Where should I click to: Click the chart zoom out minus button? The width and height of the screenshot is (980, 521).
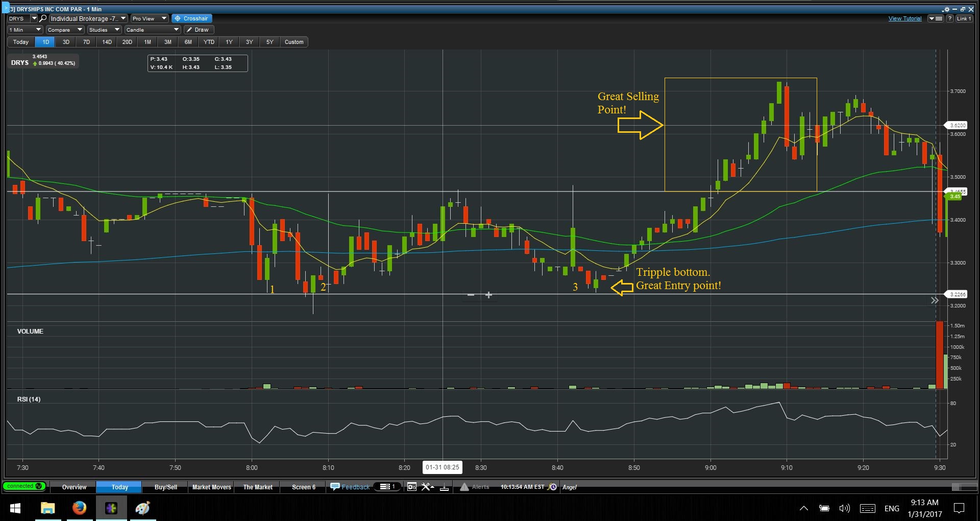pos(471,295)
